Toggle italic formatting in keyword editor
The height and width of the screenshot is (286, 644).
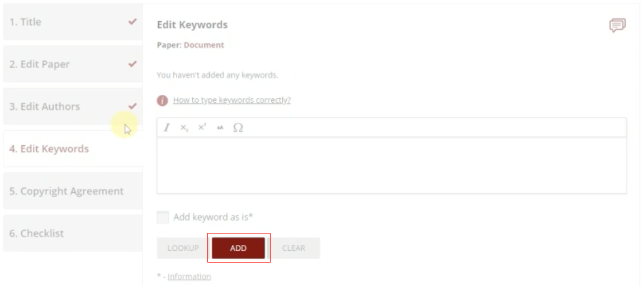(166, 128)
